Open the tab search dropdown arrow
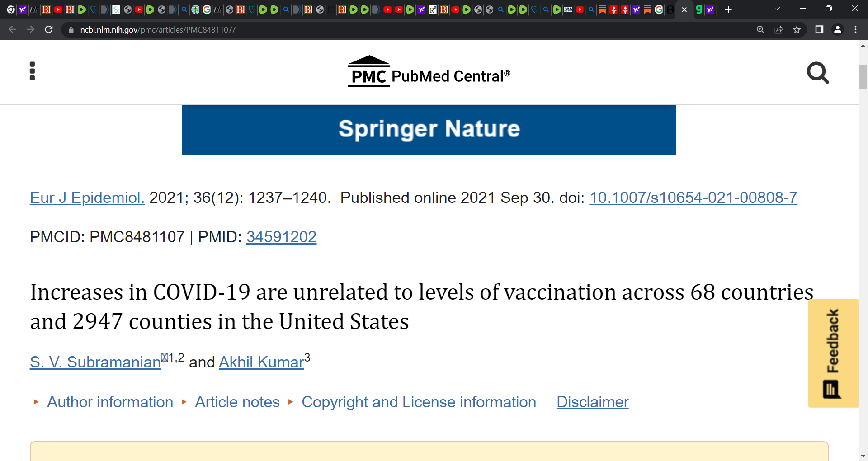The width and height of the screenshot is (868, 461). click(777, 9)
